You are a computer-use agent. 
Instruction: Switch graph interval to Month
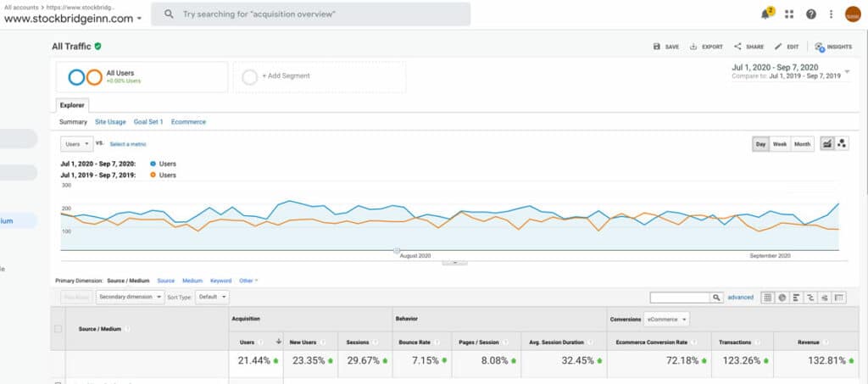[x=802, y=144]
